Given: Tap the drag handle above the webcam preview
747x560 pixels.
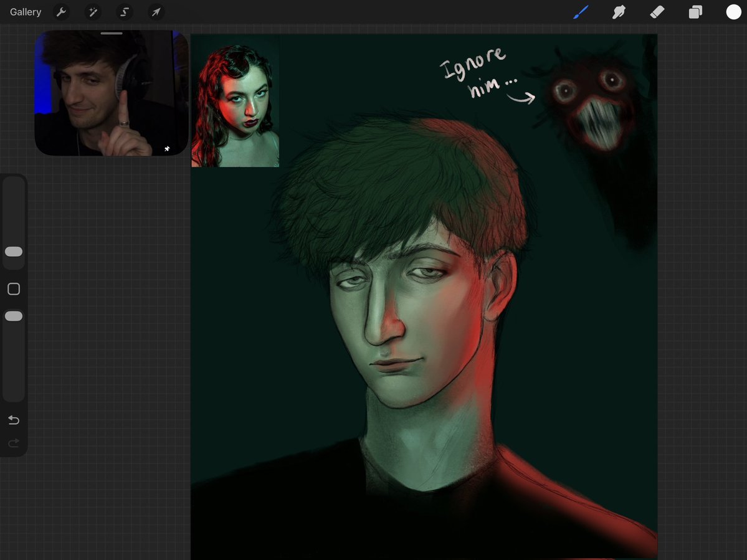Looking at the screenshot, I should tap(111, 33).
